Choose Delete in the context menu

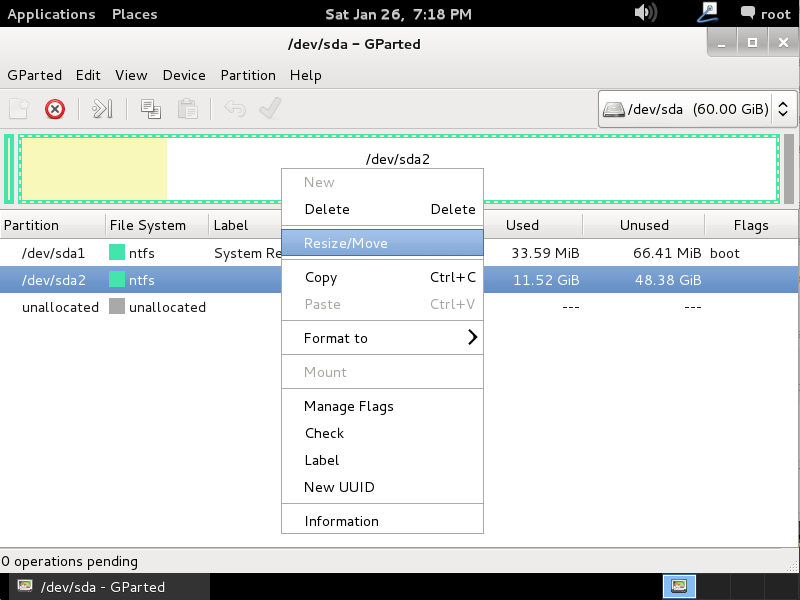coord(382,209)
